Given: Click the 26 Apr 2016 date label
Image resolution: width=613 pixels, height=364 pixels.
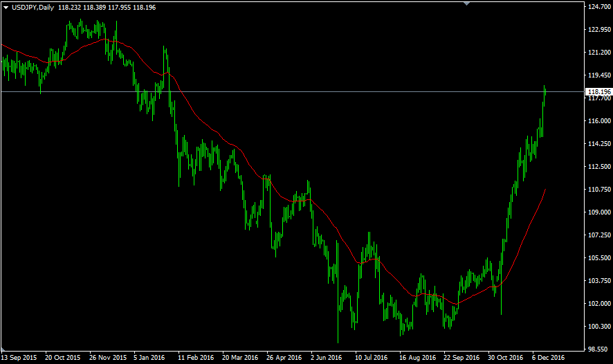Looking at the screenshot, I should coord(284,357).
